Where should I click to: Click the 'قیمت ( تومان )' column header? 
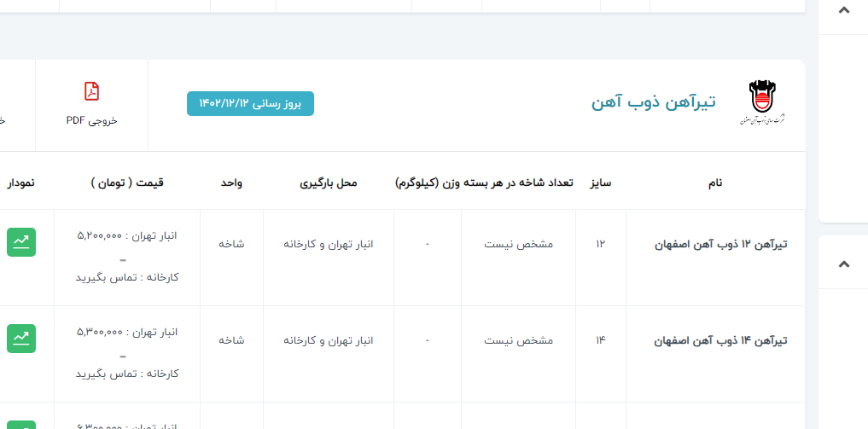126,183
